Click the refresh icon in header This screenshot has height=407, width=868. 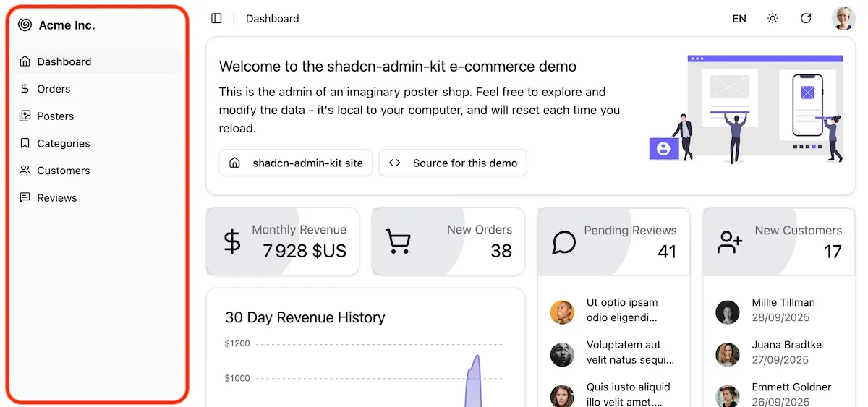point(806,19)
